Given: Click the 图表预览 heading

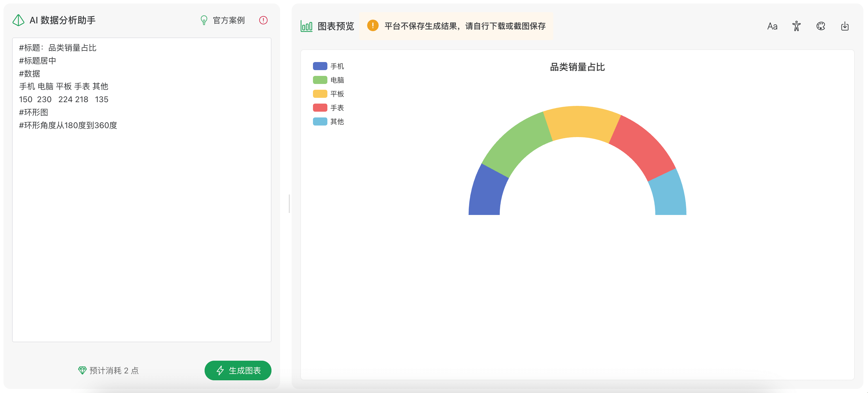Looking at the screenshot, I should point(336,26).
